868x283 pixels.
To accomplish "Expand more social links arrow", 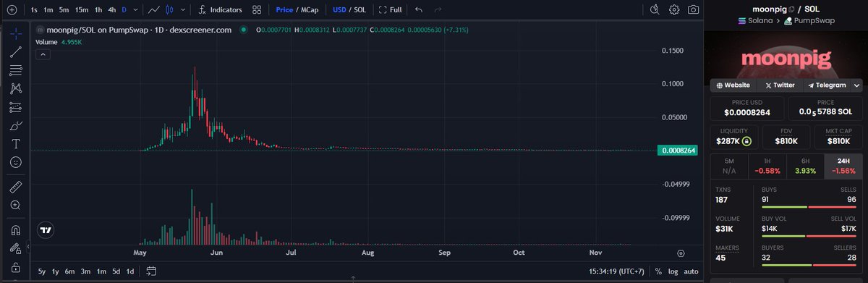I will coord(856,85).
